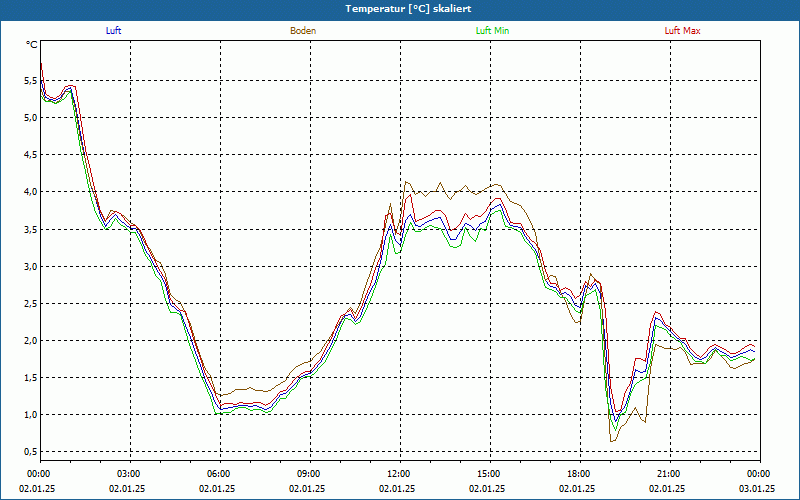Viewport: 800px width, 500px height.
Task: Click the chart title 'Temperatur [°C] skaliert'
Action: [x=408, y=9]
